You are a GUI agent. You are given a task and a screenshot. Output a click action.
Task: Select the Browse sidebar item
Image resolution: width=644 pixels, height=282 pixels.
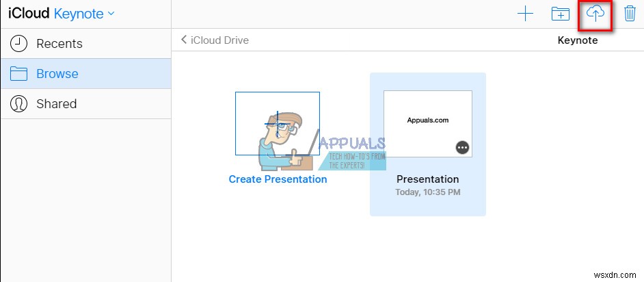pyautogui.click(x=86, y=74)
